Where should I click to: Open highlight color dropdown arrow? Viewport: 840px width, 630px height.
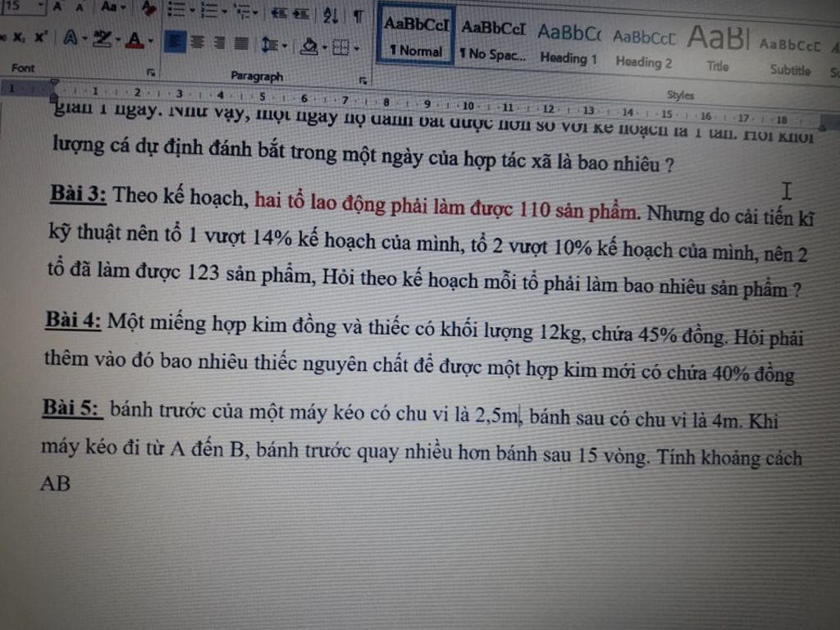pos(117,39)
